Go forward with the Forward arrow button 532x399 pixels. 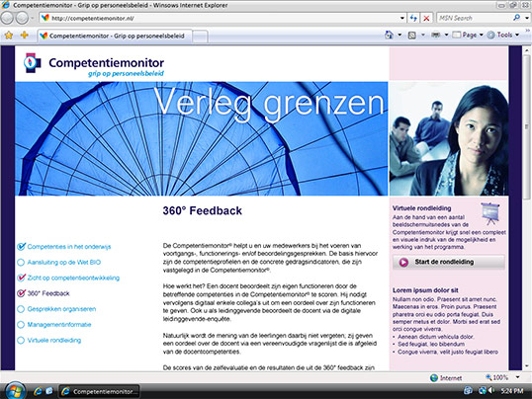click(22, 18)
